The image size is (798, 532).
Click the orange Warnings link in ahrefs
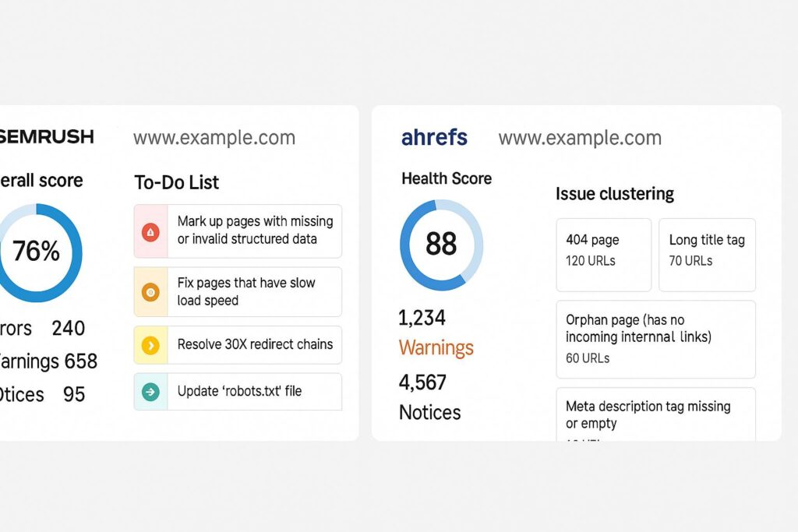pyautogui.click(x=436, y=347)
